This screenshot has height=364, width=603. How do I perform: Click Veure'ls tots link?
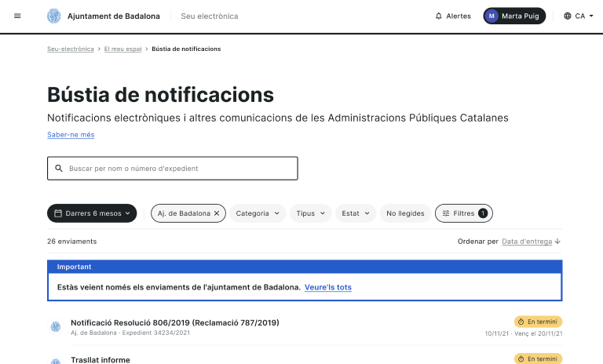coord(328,287)
